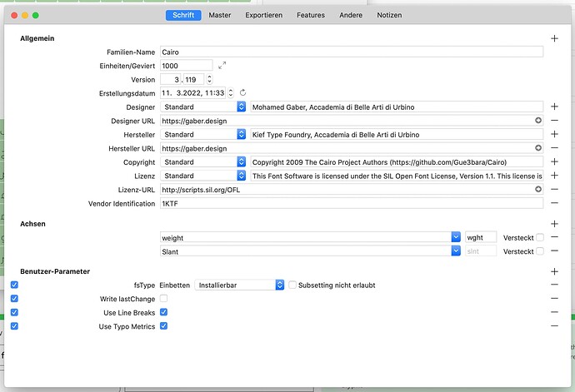575x392 pixels.
Task: Add localized Lizenz entry with plus
Action: pos(554,176)
